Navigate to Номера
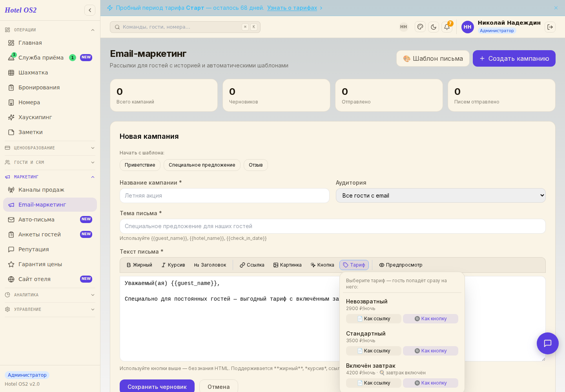This screenshot has width=565, height=392. pyautogui.click(x=50, y=102)
